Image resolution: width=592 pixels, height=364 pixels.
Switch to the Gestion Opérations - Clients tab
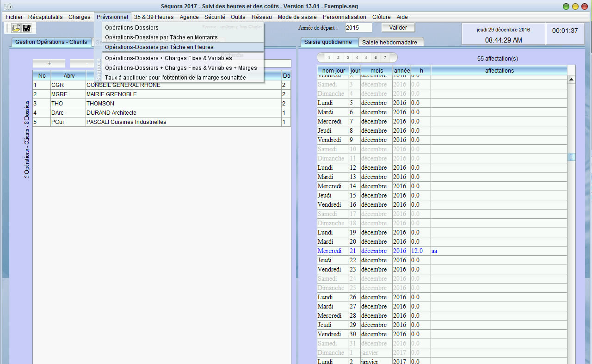(51, 42)
